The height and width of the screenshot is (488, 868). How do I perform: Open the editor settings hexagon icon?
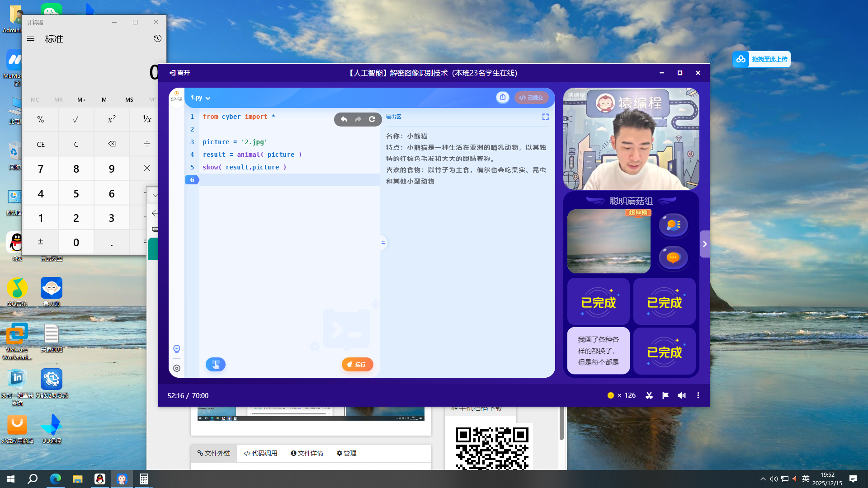pyautogui.click(x=177, y=368)
